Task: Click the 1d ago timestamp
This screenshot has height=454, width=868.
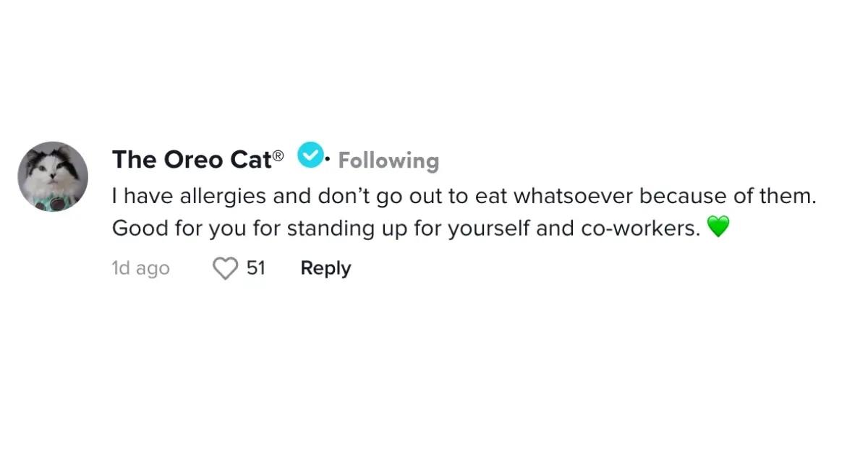Action: click(140, 267)
